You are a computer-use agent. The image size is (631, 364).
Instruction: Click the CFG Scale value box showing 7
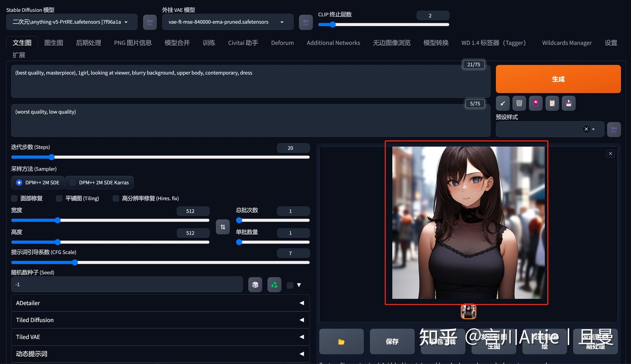click(x=293, y=253)
